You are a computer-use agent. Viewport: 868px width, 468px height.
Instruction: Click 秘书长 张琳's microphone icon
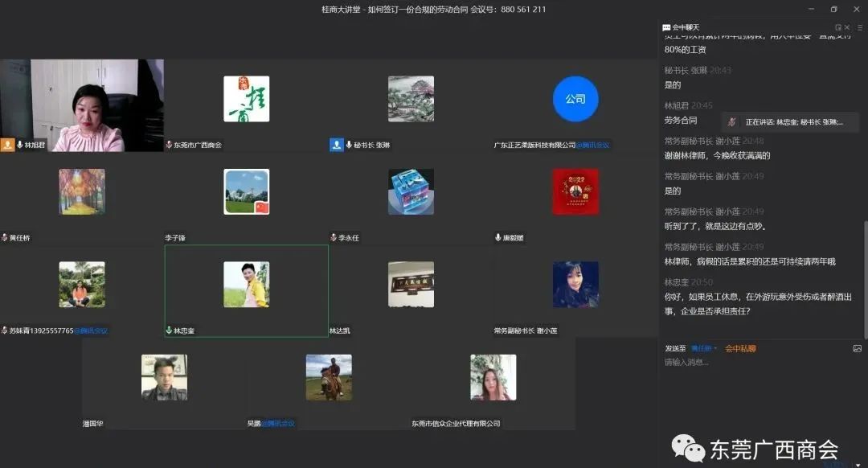click(349, 145)
